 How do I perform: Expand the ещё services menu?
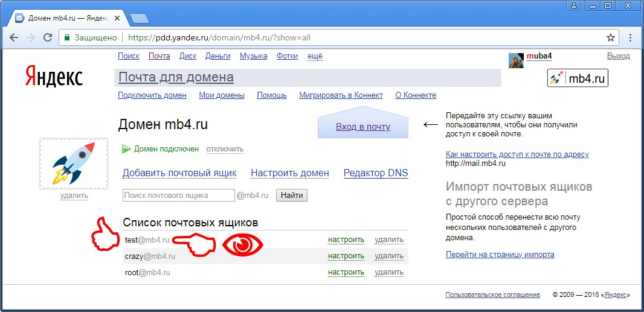(315, 56)
